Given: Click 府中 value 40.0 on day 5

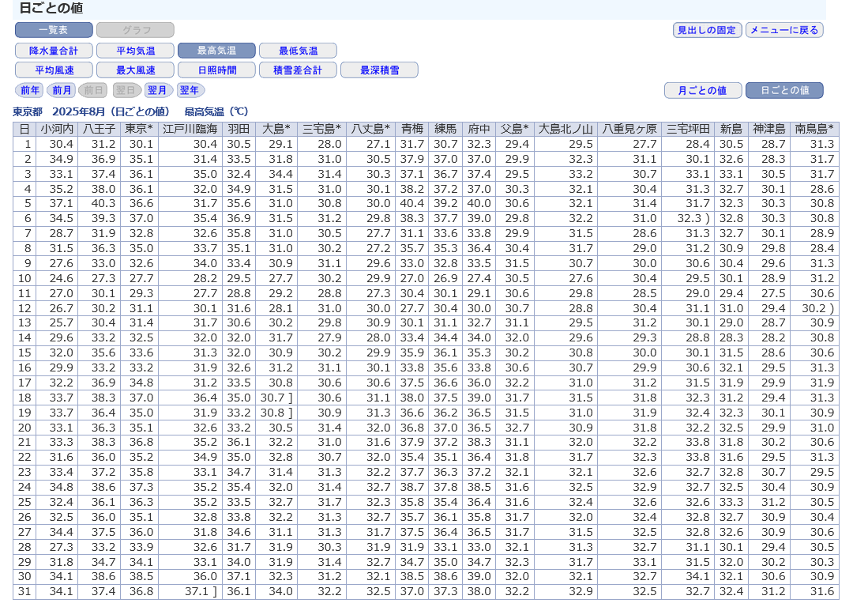Looking at the screenshot, I should tap(479, 203).
